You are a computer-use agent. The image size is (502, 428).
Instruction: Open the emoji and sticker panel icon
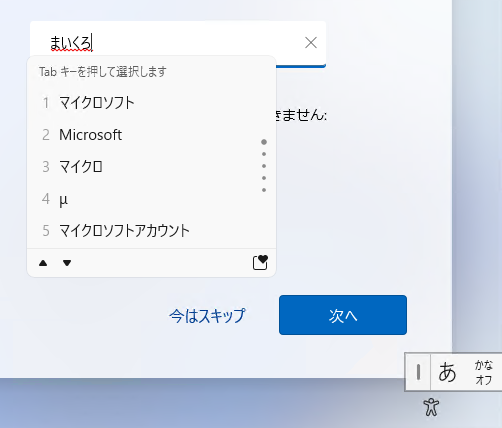[x=260, y=262]
